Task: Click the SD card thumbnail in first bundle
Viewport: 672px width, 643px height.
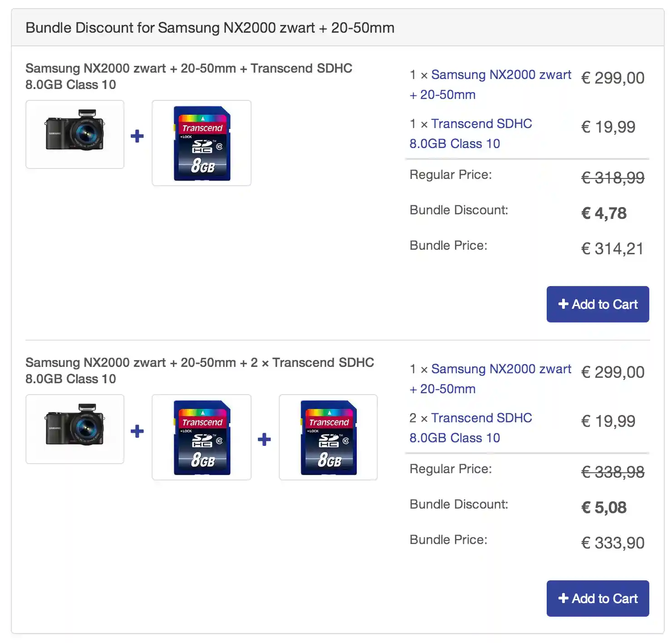Action: (202, 143)
